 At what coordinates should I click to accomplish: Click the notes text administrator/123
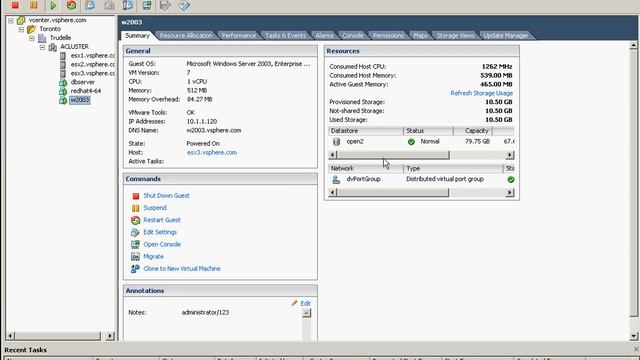click(205, 313)
